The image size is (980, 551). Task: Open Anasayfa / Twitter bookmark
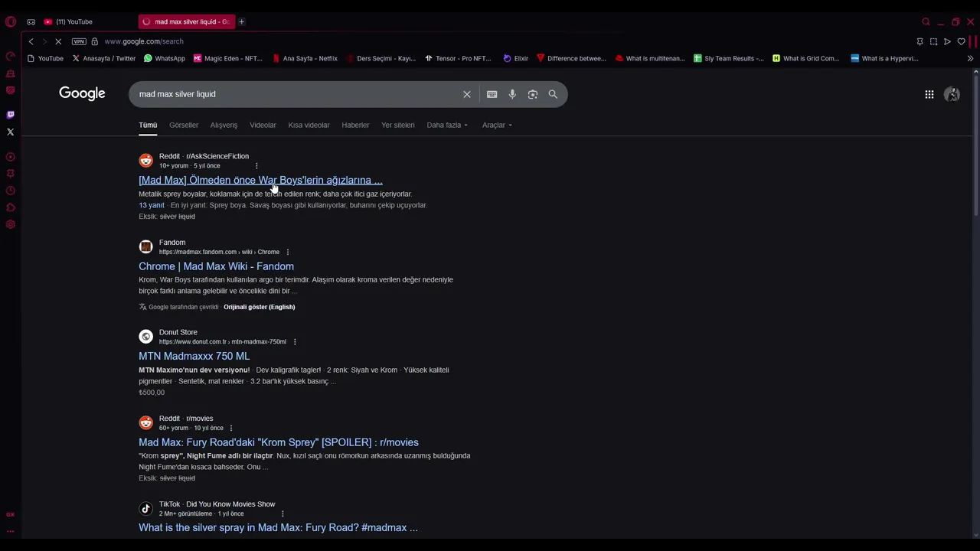tap(104, 58)
